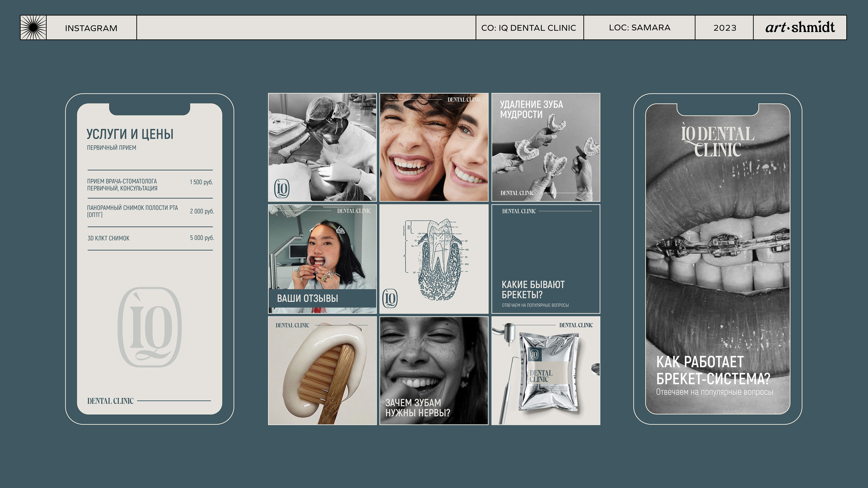This screenshot has width=868, height=488.
Task: Open the Ваши отзывы post
Action: point(322,259)
